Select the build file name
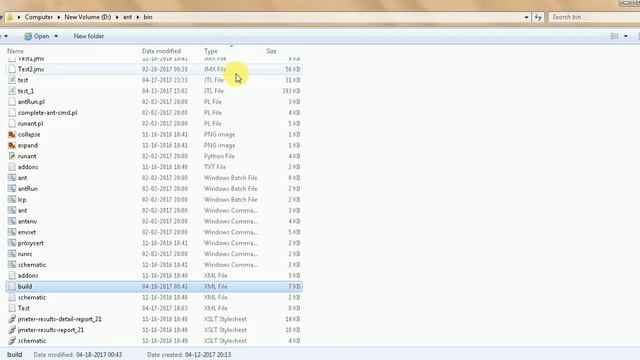Viewport: 640px width, 360px height. coord(25,287)
